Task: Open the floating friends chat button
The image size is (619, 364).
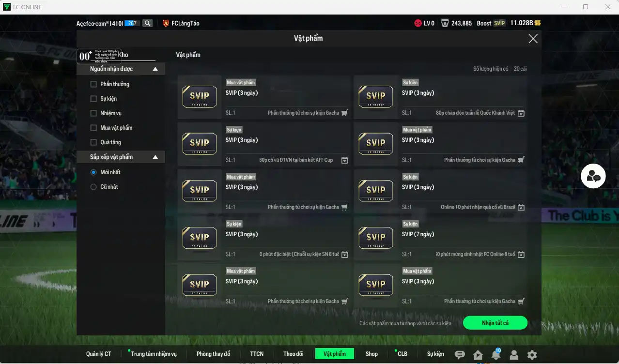Action: tap(593, 176)
